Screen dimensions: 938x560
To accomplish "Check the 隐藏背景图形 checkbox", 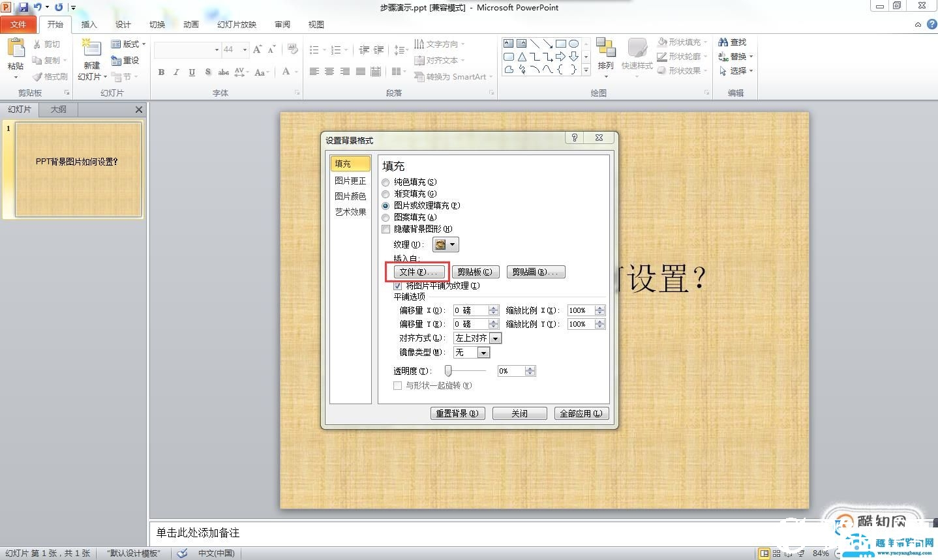I will [x=386, y=229].
